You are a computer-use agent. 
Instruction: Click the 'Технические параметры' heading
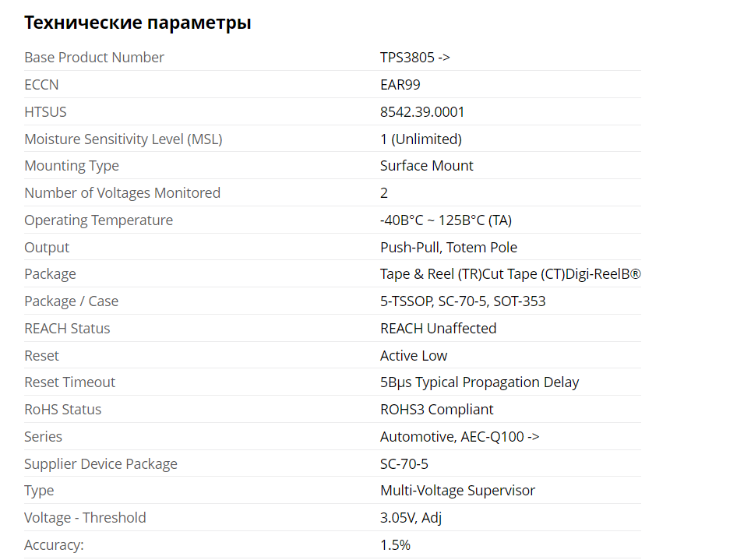pos(138,23)
